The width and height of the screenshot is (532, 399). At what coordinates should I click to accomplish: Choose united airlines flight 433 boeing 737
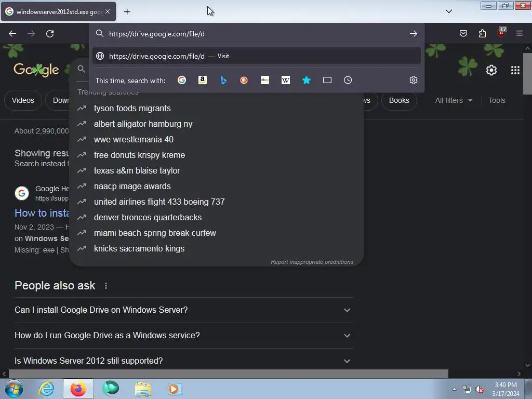click(x=216, y=202)
